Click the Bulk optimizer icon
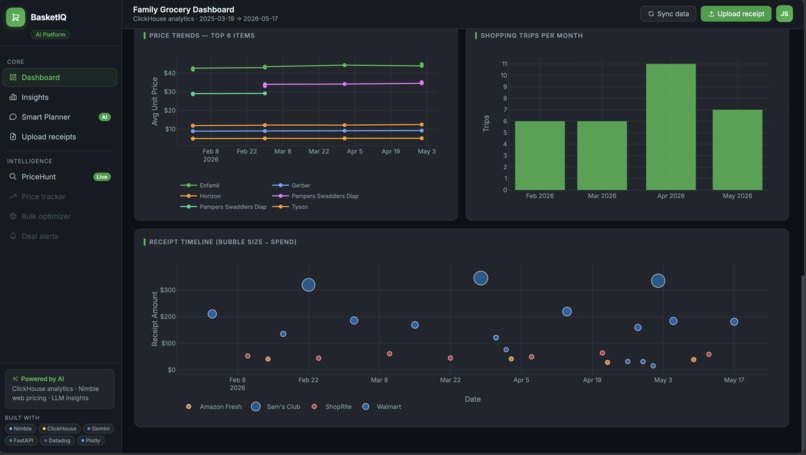 (x=13, y=216)
